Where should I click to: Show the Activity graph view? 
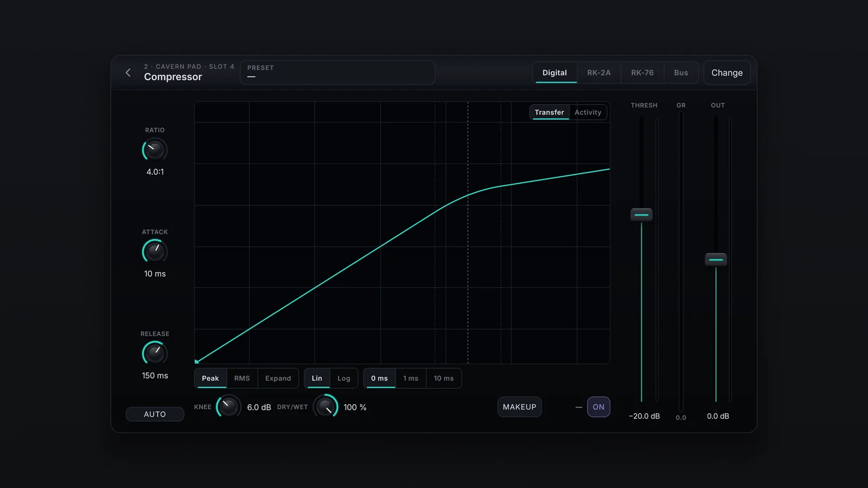(x=588, y=112)
